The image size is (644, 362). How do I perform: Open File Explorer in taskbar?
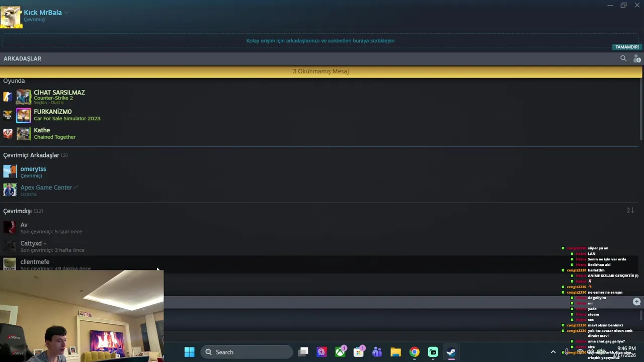click(396, 352)
